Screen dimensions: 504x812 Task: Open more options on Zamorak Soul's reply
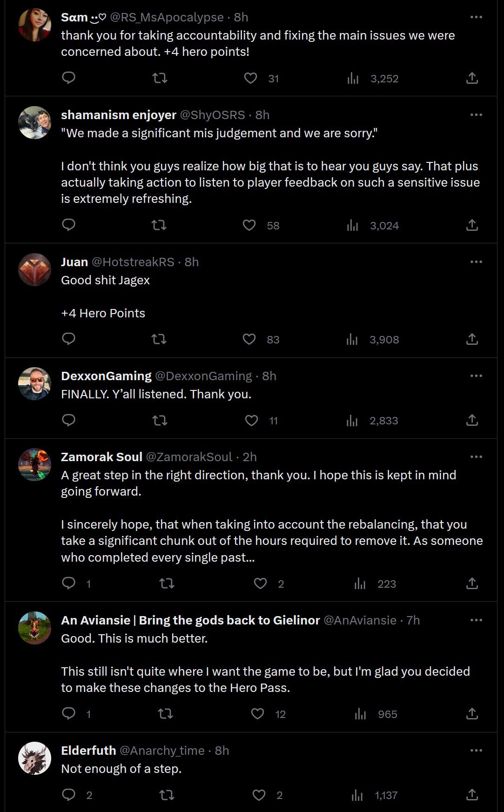(476, 456)
